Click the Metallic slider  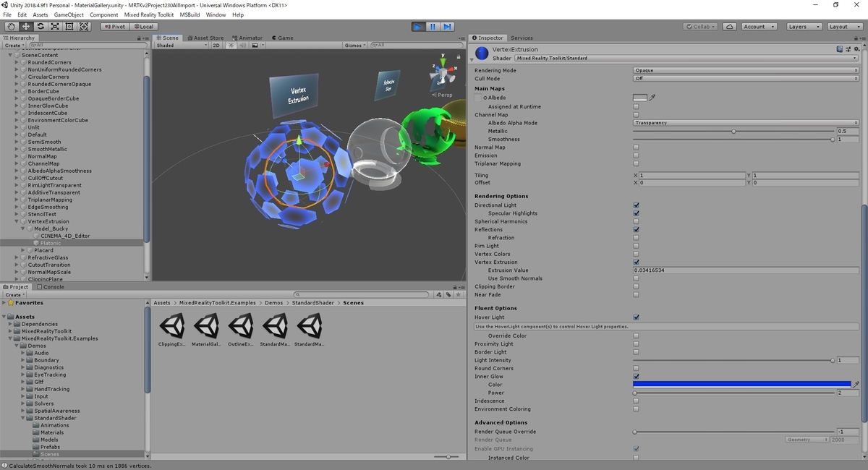click(733, 131)
